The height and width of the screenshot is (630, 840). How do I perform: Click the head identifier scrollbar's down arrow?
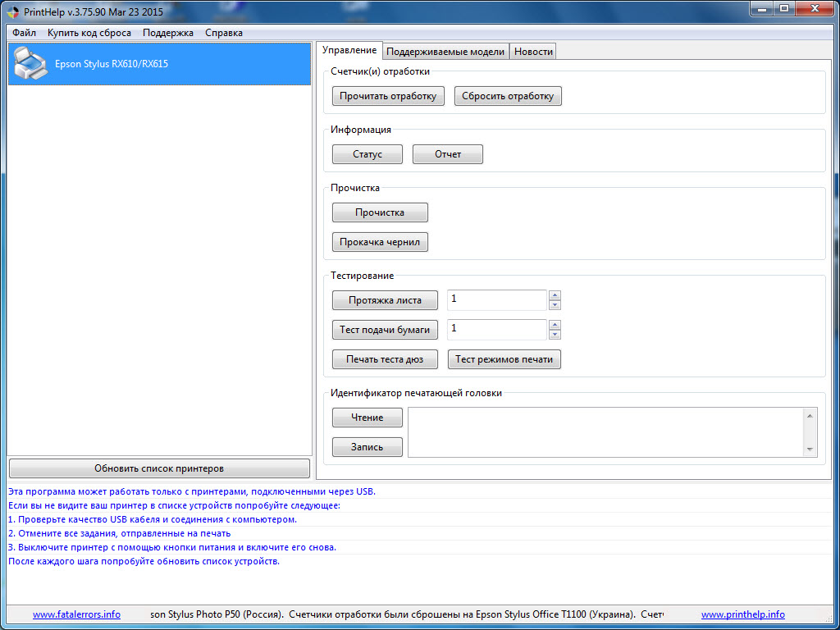pyautogui.click(x=810, y=450)
